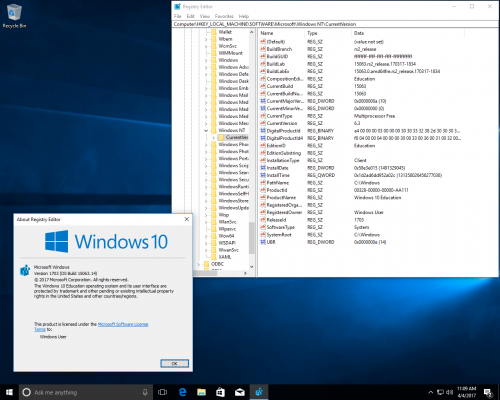Image resolution: width=500 pixels, height=400 pixels.
Task: Click the DigitalProductId binary value icon
Action: (263, 131)
